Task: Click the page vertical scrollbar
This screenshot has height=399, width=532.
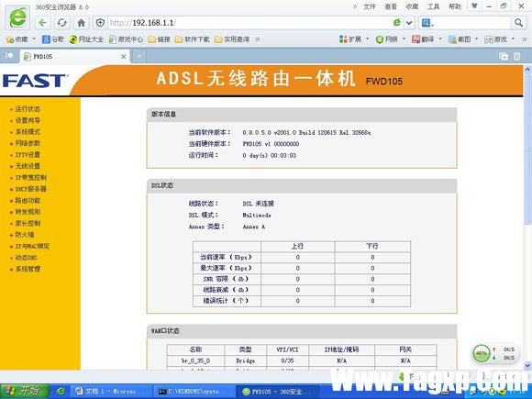Action: pyautogui.click(x=527, y=217)
